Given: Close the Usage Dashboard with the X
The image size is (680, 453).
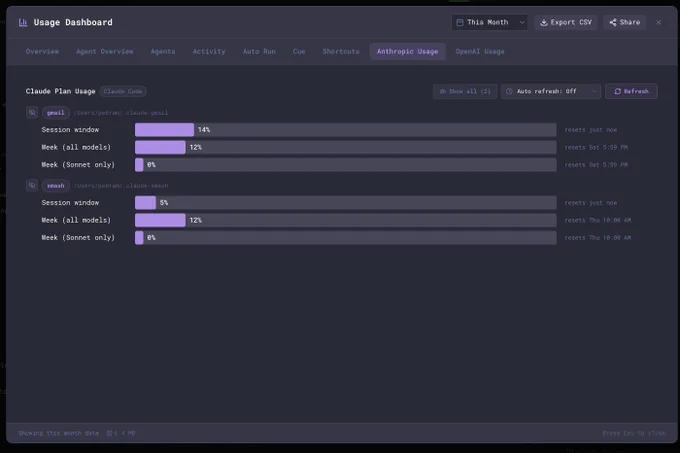Looking at the screenshot, I should tap(658, 22).
